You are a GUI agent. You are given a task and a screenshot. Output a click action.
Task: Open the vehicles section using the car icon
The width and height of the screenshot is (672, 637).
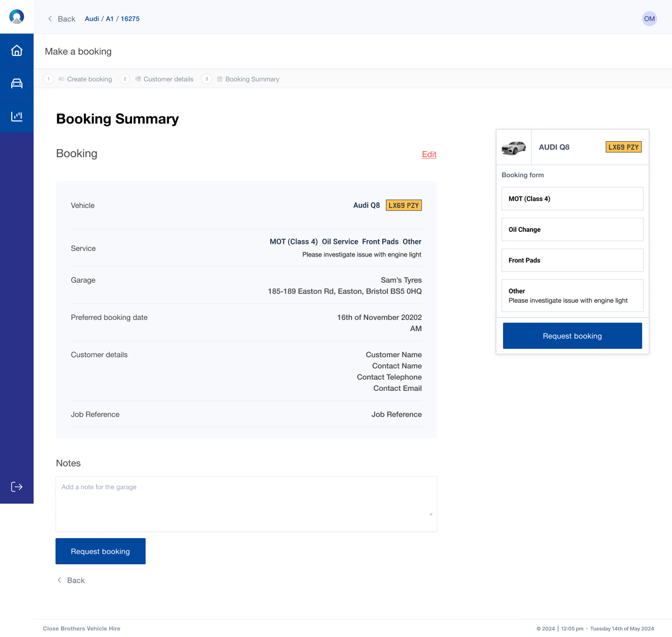pos(17,83)
